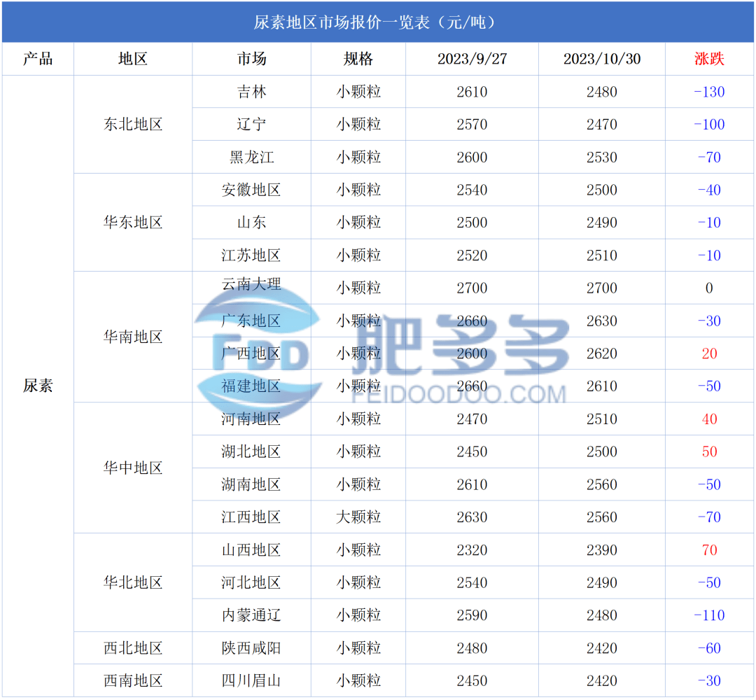Click the 河南地区 market cell
The width and height of the screenshot is (756, 700).
coord(251,419)
